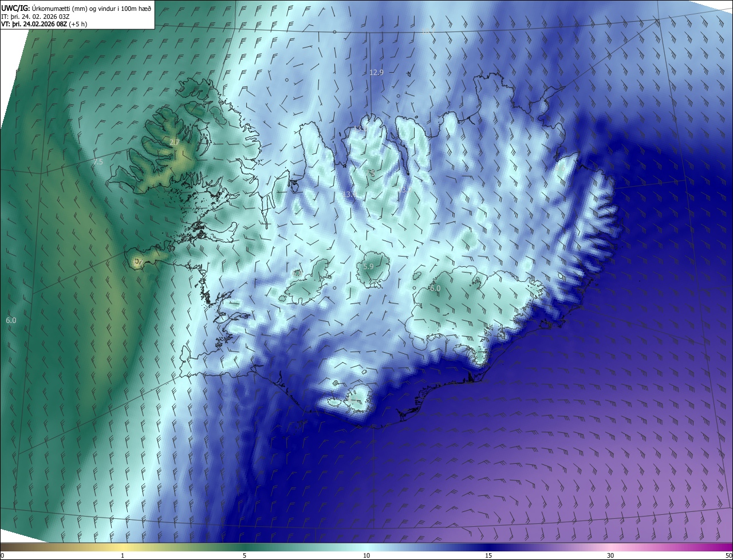733x560 pixels.
Task: Click the 5.9 value label on Hofsjökull glacier
Action: (x=368, y=266)
